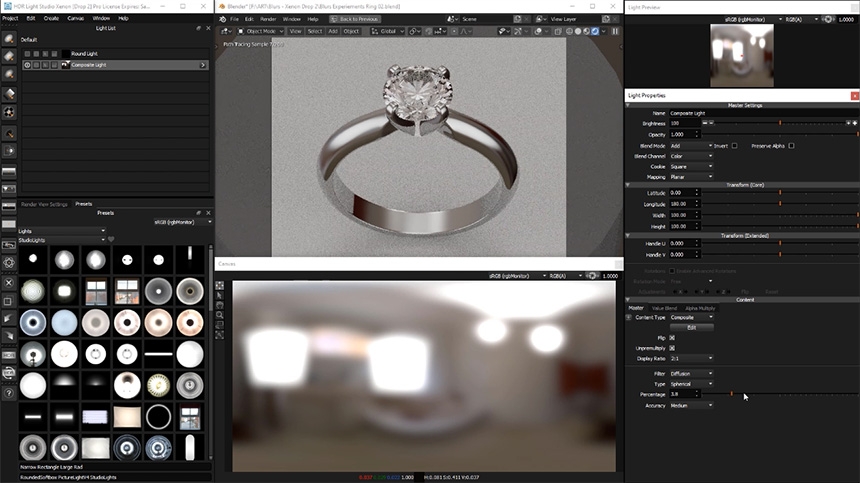Switch to solid viewport shading in Blender
The width and height of the screenshot is (860, 483).
pos(578,31)
